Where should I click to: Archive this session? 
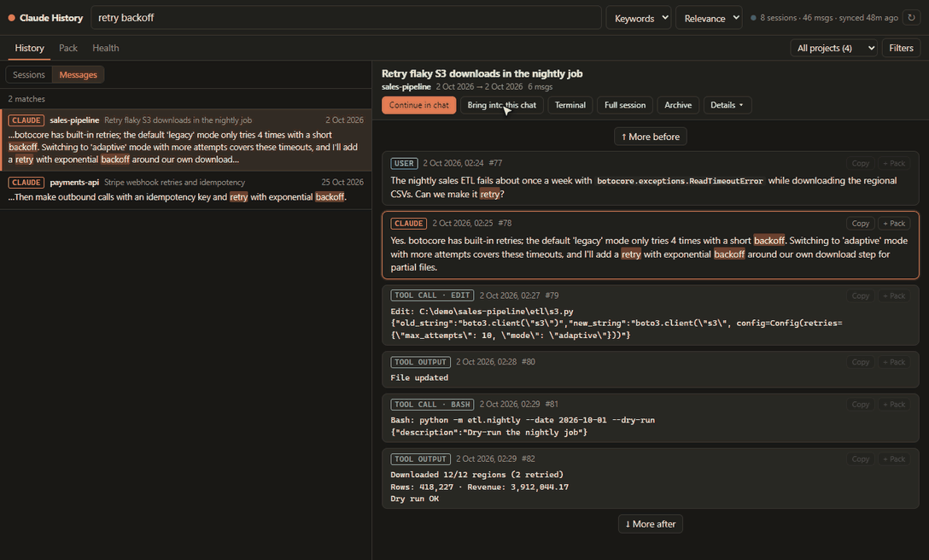coord(678,105)
